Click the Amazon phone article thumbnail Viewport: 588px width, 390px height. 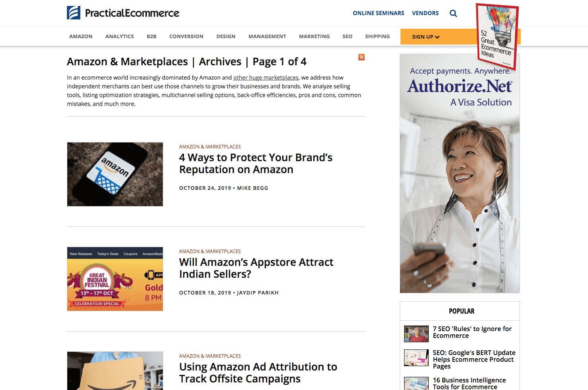point(115,174)
